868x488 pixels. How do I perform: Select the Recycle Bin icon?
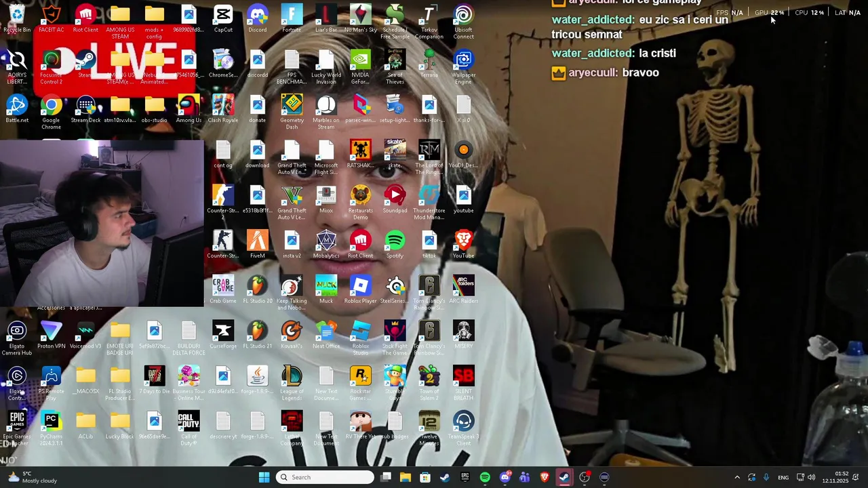point(17,19)
